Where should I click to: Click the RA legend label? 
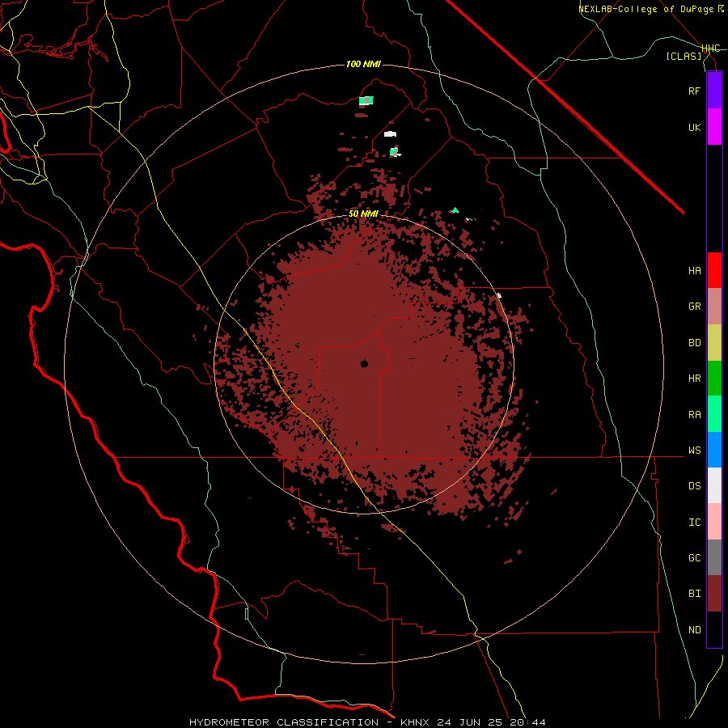tap(694, 415)
